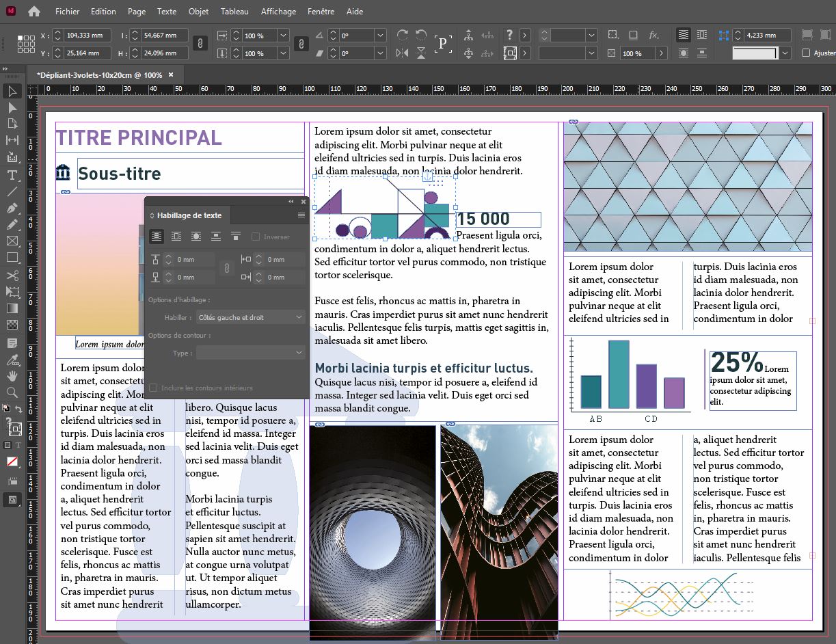Open the rotation angle dropdown
The image size is (836, 644).
coord(380,36)
